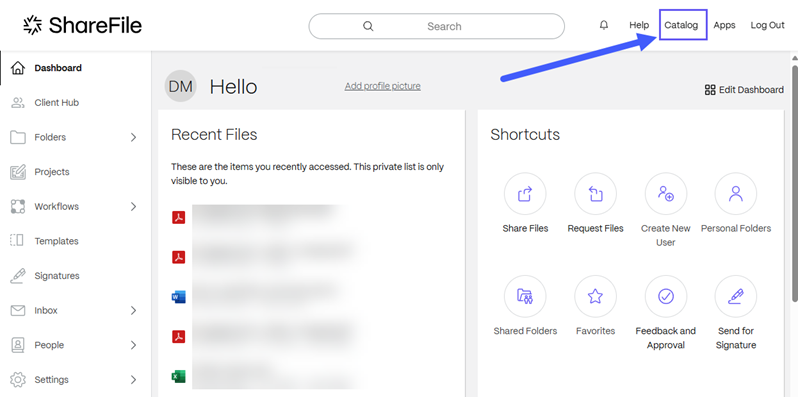This screenshot has width=799, height=397.
Task: Click the Client Hub people icon
Action: tap(18, 102)
